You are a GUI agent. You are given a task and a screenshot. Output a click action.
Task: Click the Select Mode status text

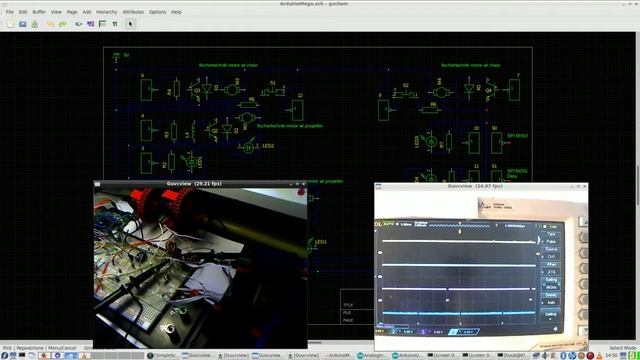(x=623, y=348)
